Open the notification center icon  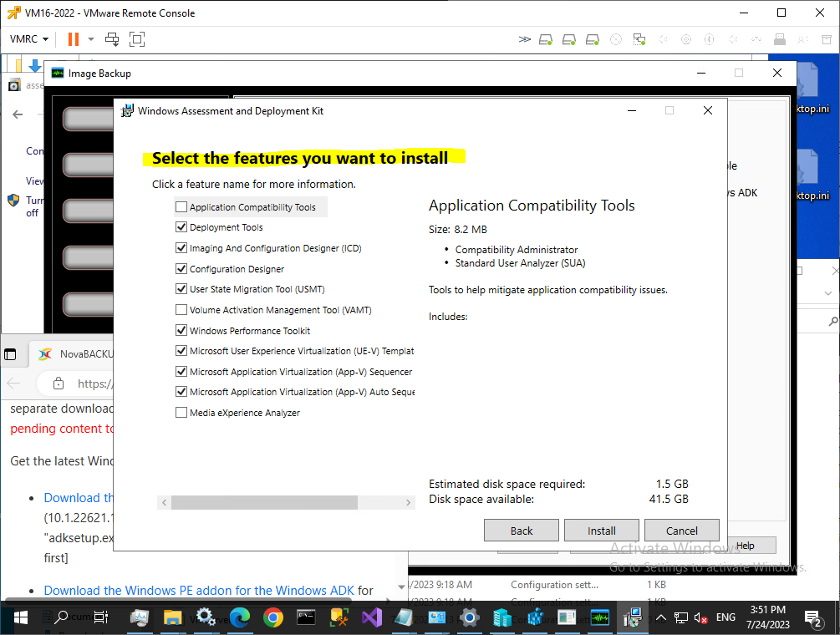tap(814, 618)
